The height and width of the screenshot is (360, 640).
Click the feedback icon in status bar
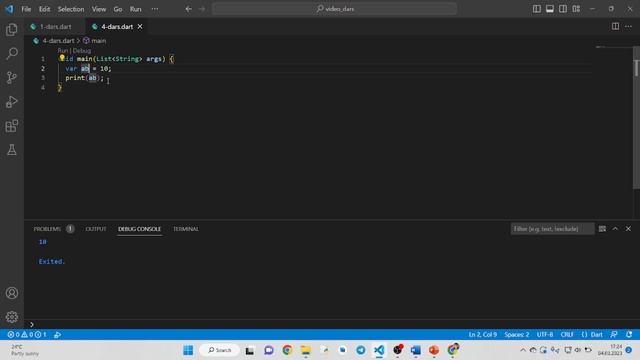tap(614, 335)
